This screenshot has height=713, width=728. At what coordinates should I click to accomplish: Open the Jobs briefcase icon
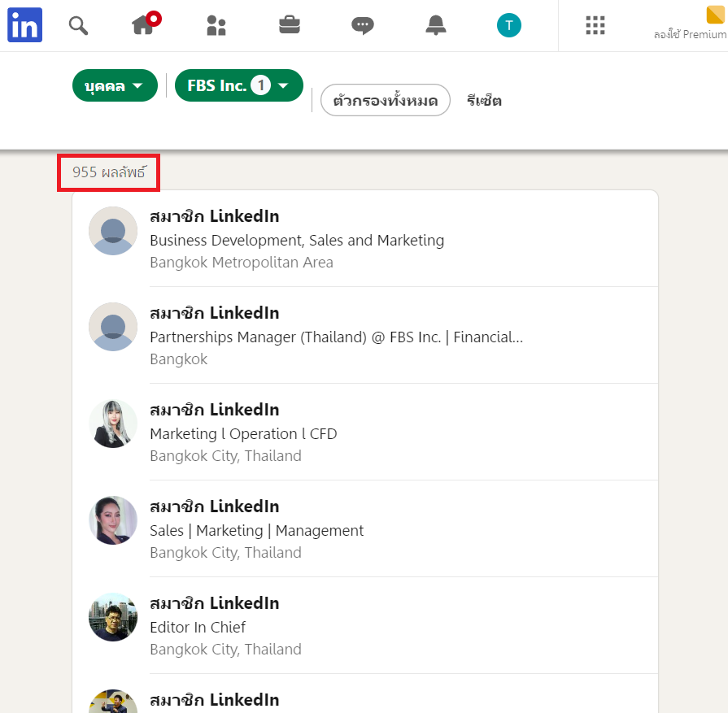pos(290,25)
